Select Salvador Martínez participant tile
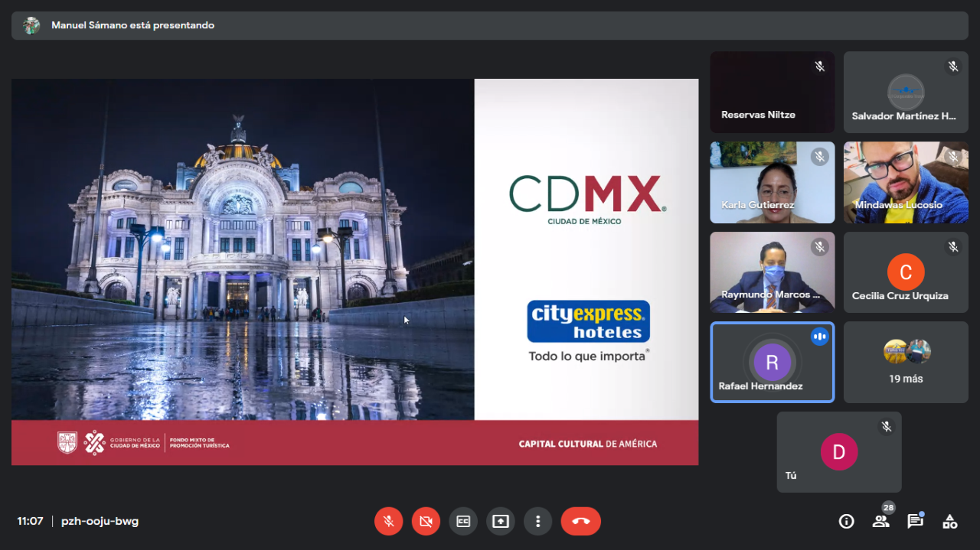 coord(906,93)
